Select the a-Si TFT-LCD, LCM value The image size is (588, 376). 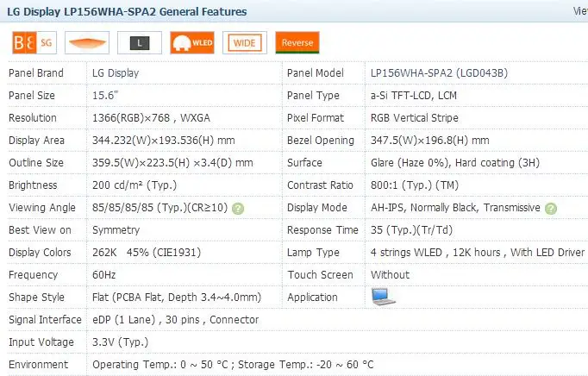tap(414, 96)
